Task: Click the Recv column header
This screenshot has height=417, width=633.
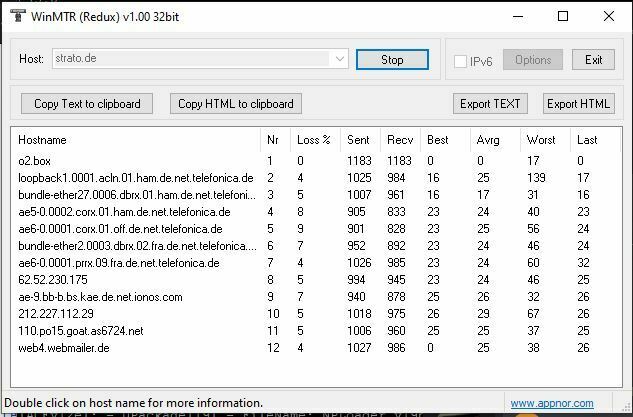Action: [400, 140]
